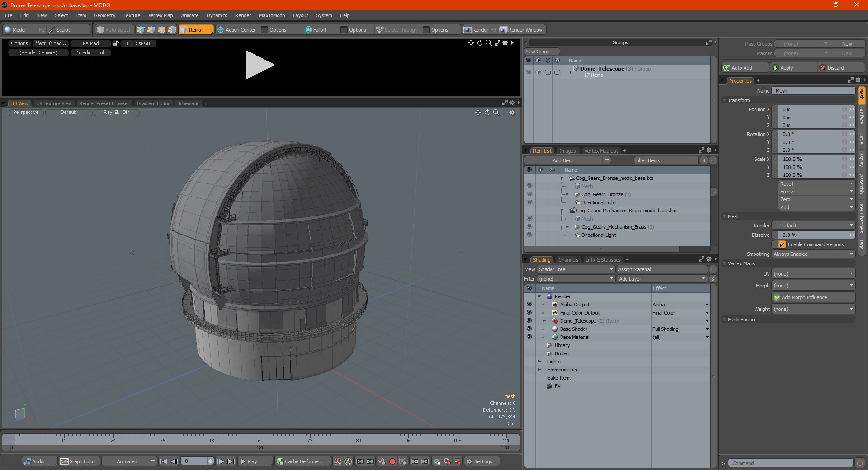
Task: Click the red record keyframe icon
Action: click(x=392, y=461)
